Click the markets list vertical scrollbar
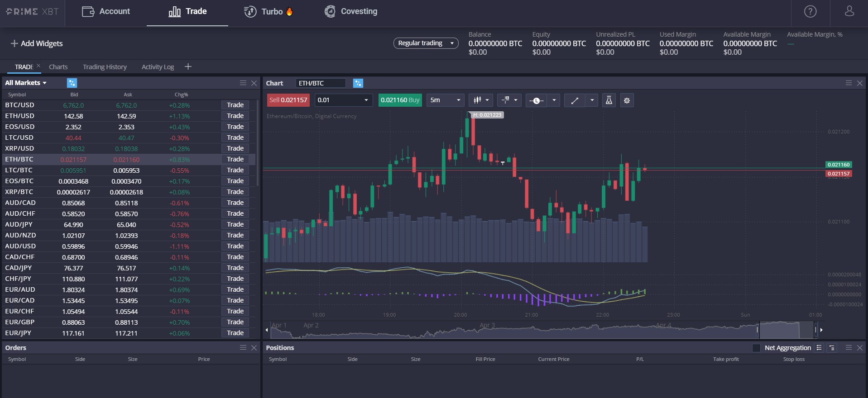This screenshot has height=398, width=868. pos(258,142)
